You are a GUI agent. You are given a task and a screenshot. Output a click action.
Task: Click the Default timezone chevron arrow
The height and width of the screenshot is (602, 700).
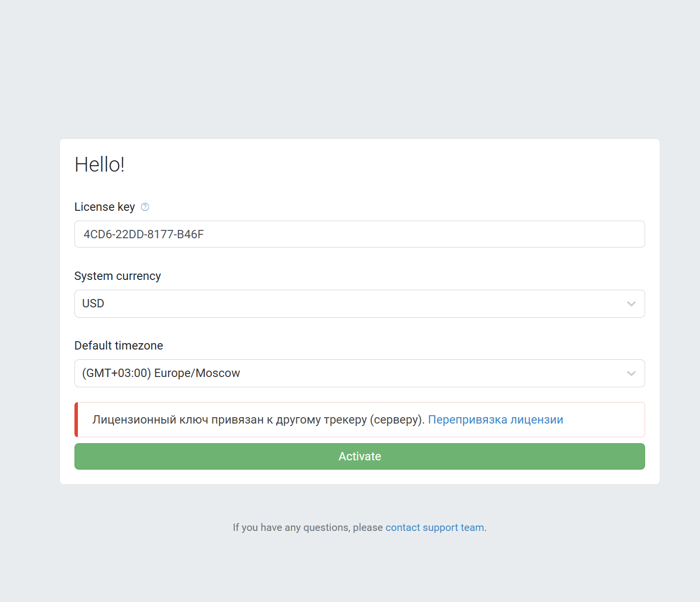(631, 374)
